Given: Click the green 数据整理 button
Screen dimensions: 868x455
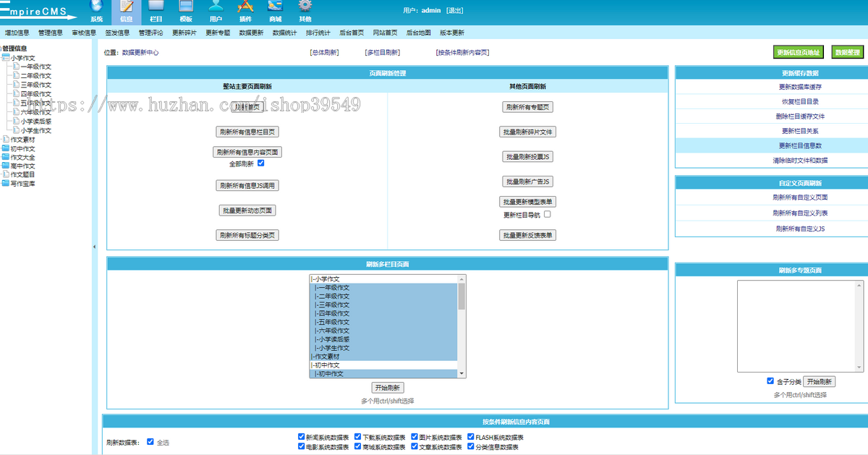Looking at the screenshot, I should [848, 52].
